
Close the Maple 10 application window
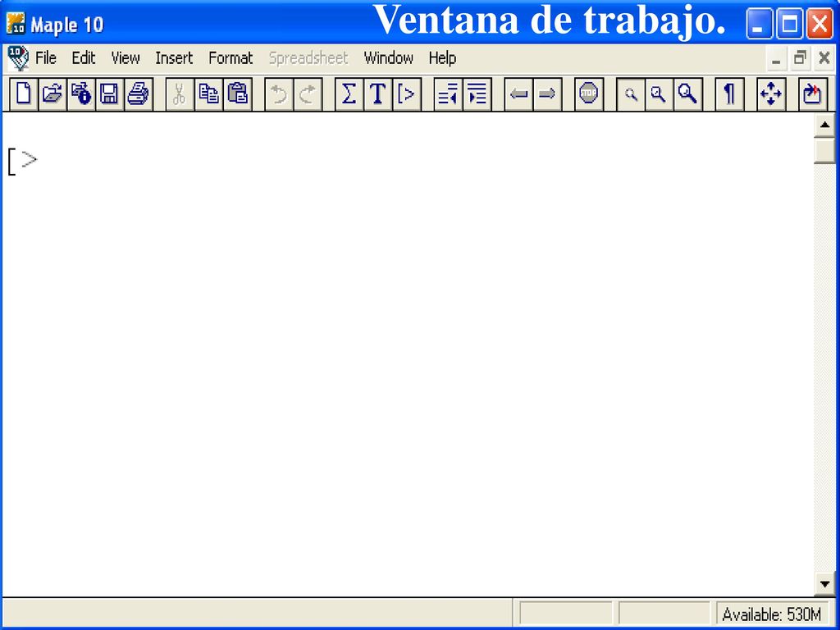point(820,24)
